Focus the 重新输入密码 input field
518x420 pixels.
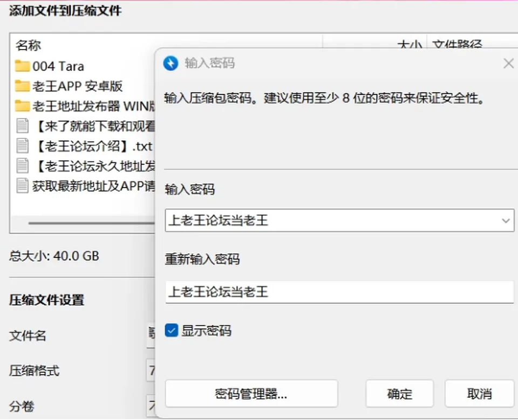pyautogui.click(x=339, y=292)
